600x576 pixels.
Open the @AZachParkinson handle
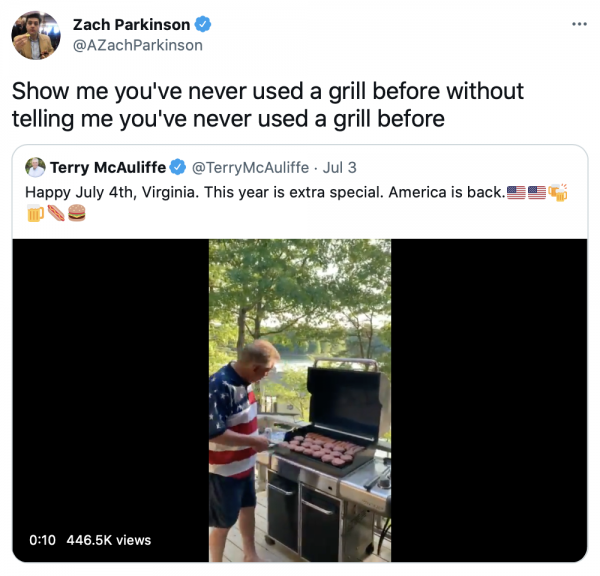(x=138, y=45)
